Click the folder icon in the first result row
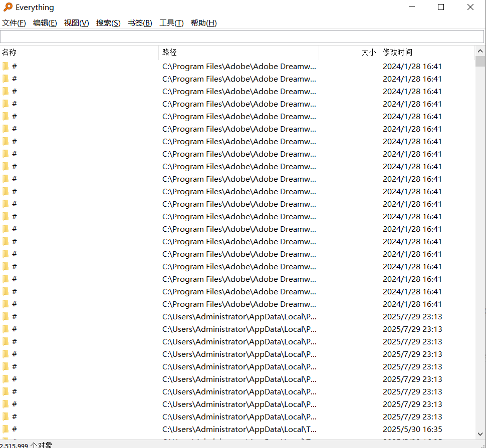 (6, 66)
